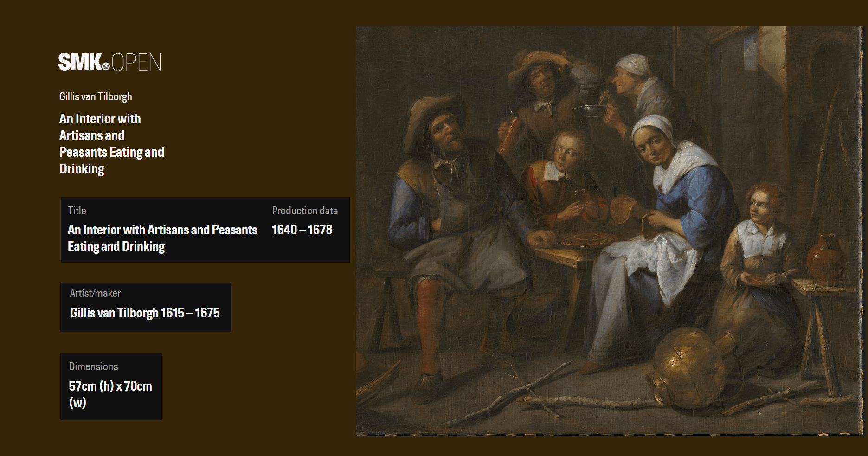Screen dimensions: 868x456
Task: Click the Production date label
Action: [x=305, y=211]
